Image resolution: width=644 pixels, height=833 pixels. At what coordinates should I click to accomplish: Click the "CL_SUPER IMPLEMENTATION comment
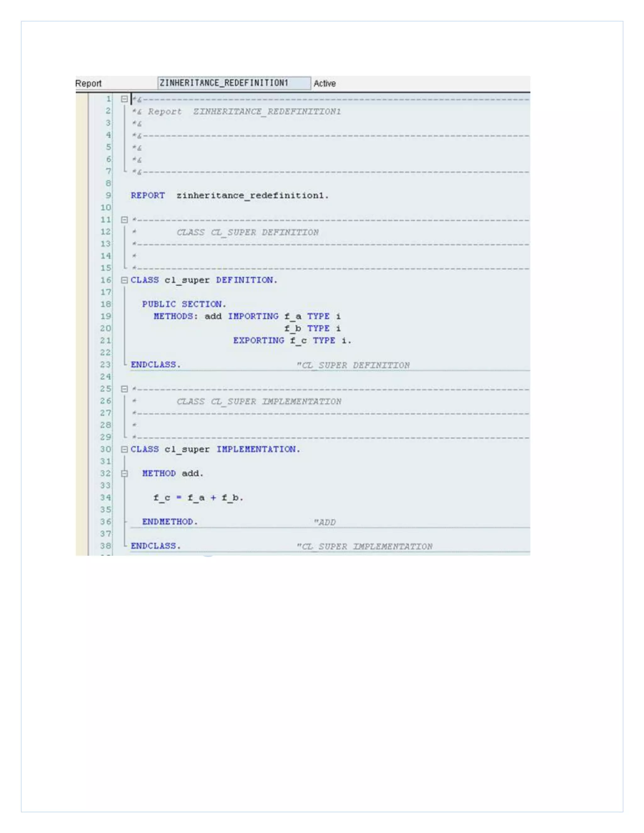point(364,547)
